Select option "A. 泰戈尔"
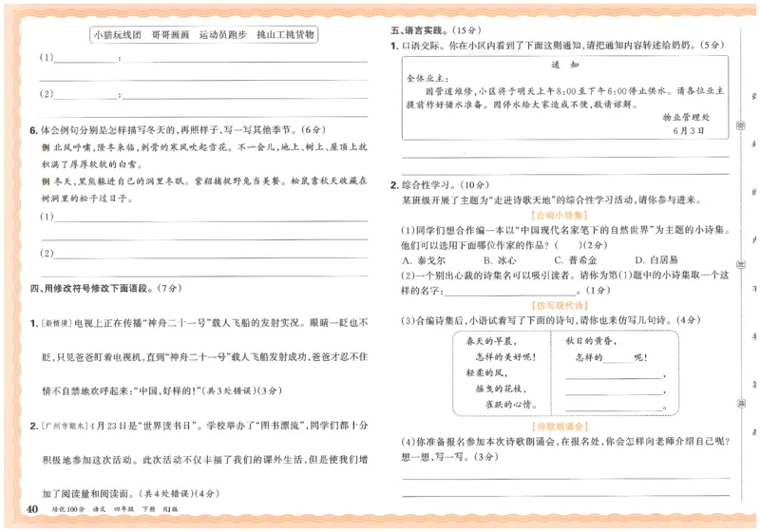 point(424,260)
